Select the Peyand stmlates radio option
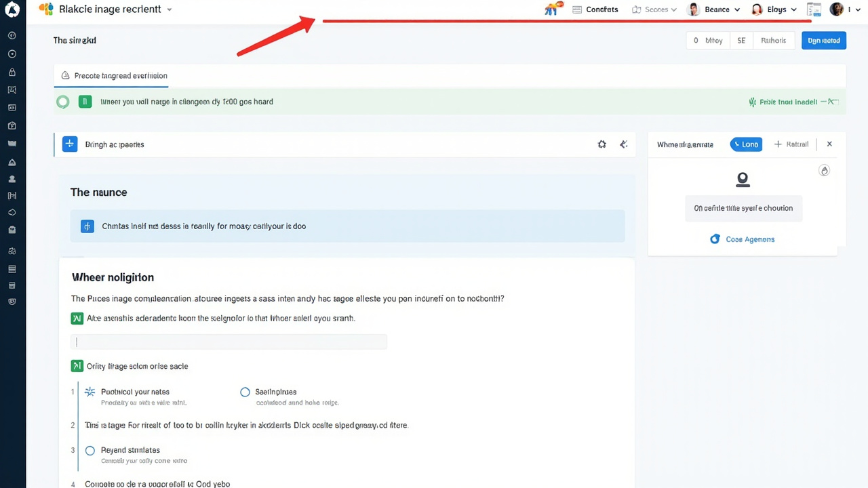This screenshot has height=488, width=868. [x=90, y=450]
